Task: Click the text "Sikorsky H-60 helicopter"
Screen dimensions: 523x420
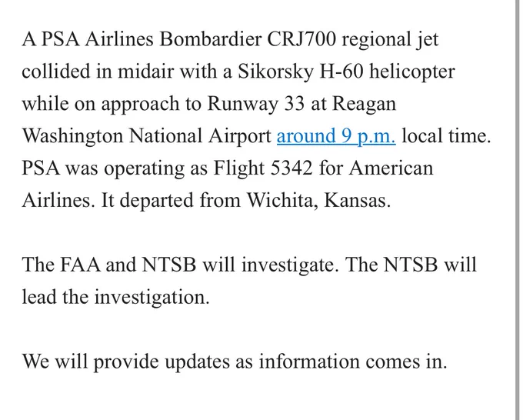Action: pos(346,72)
